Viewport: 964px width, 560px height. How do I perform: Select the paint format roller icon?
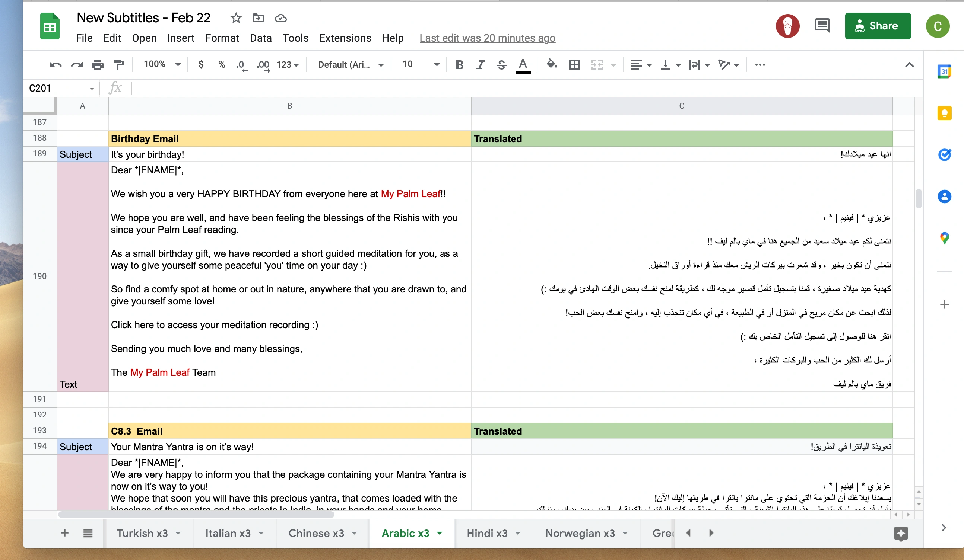[118, 65]
